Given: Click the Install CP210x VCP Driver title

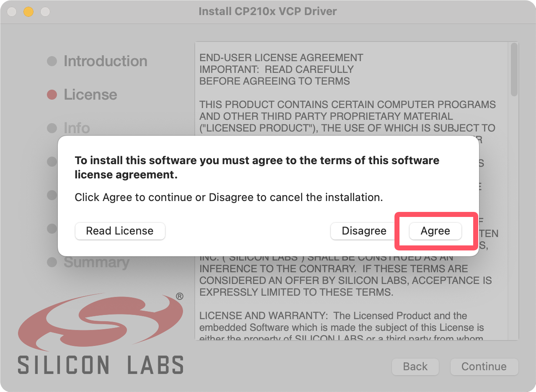Looking at the screenshot, I should tap(268, 11).
